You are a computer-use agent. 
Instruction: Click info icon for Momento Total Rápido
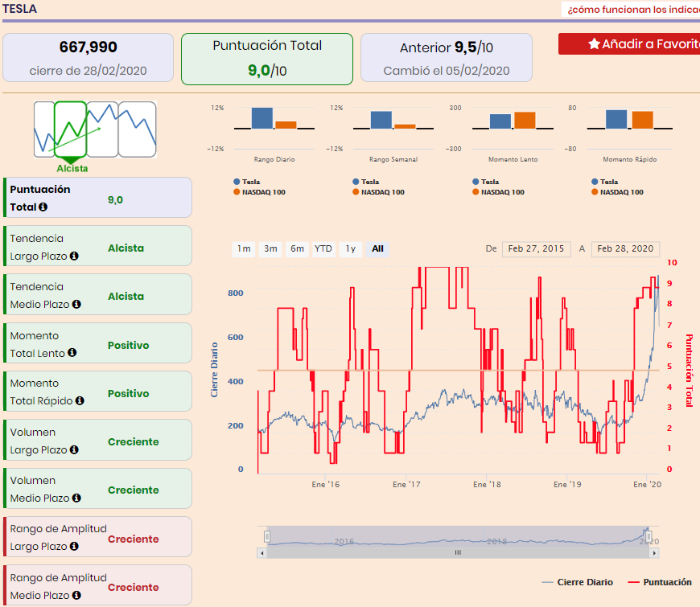80,400
